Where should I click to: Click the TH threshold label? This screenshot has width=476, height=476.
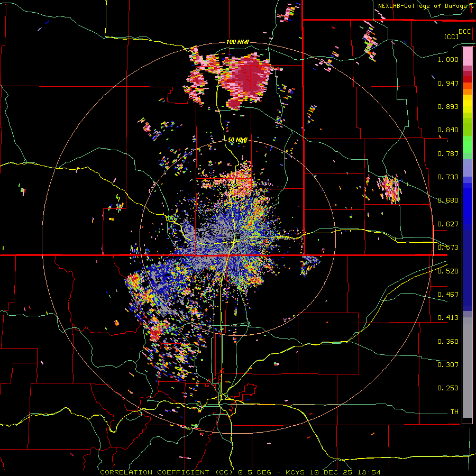(x=454, y=412)
